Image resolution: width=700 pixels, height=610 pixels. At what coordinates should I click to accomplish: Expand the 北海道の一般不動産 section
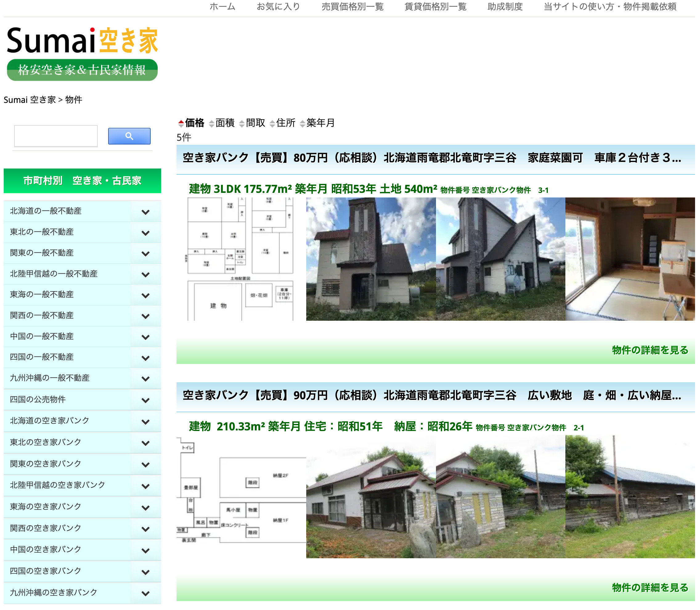pos(146,211)
